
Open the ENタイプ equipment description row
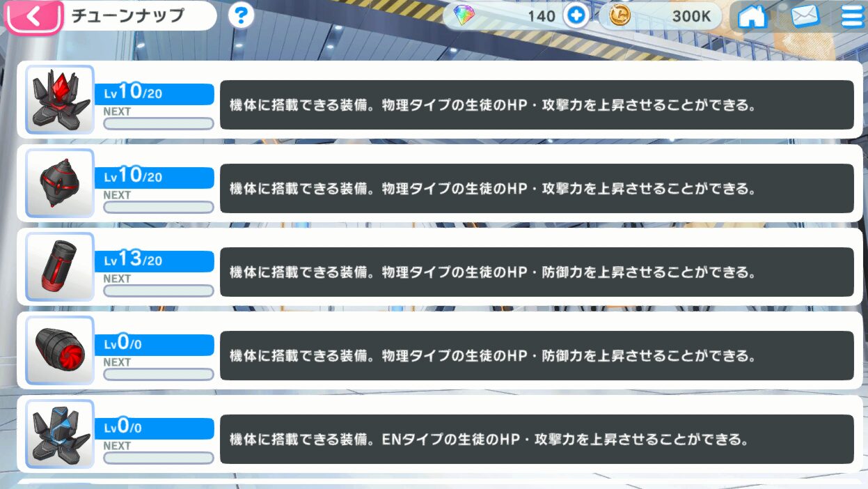(536, 440)
